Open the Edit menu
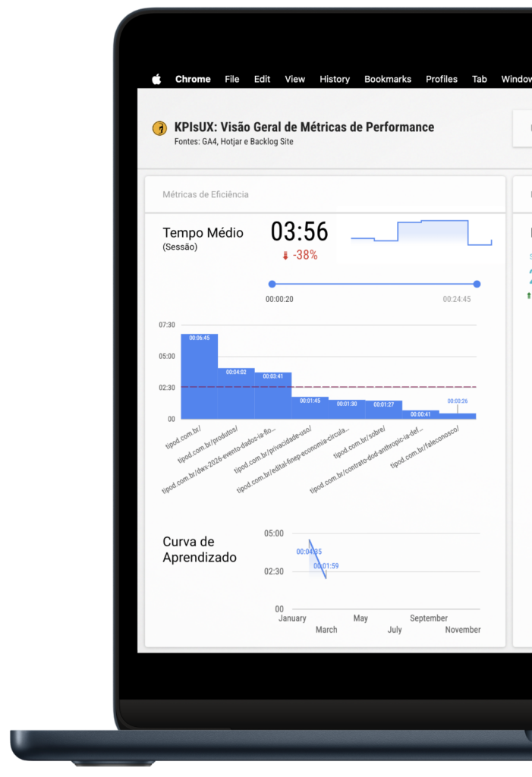Viewport: 532px width, 777px height. pyautogui.click(x=262, y=79)
